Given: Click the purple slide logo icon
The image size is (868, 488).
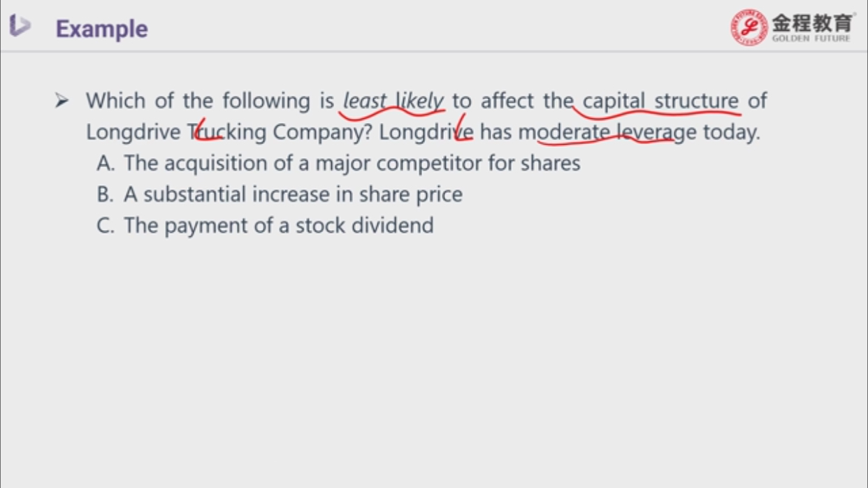Looking at the screenshot, I should tap(20, 27).
